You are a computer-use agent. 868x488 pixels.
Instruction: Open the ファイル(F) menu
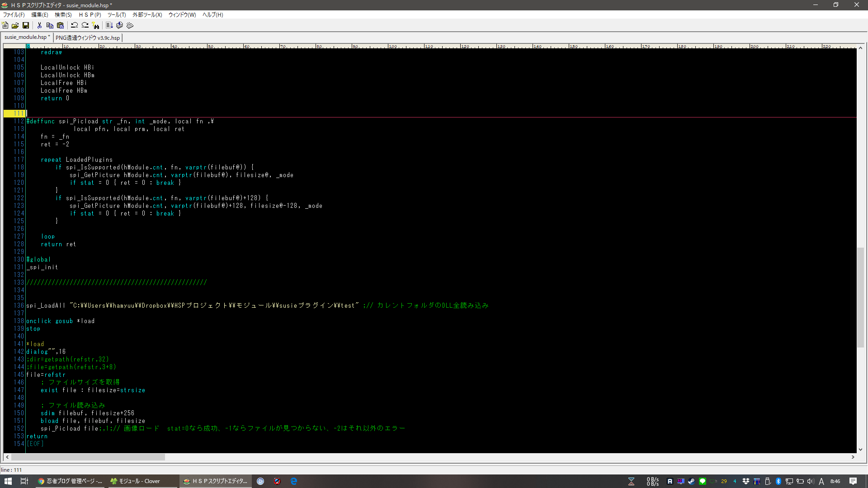(14, 14)
